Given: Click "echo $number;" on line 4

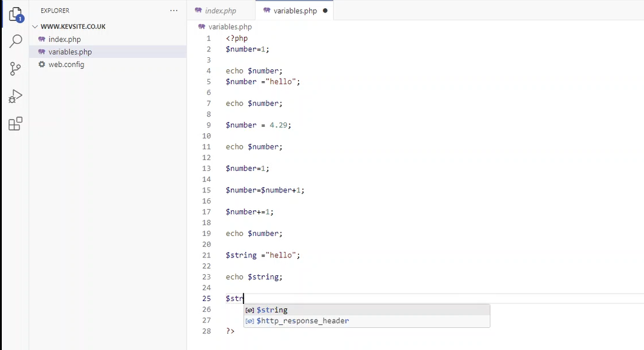Looking at the screenshot, I should 254,71.
